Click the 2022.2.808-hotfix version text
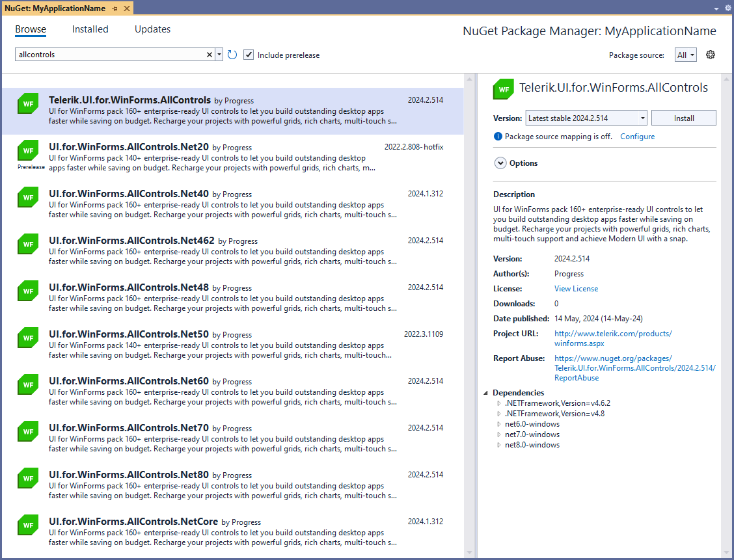 pyautogui.click(x=414, y=147)
